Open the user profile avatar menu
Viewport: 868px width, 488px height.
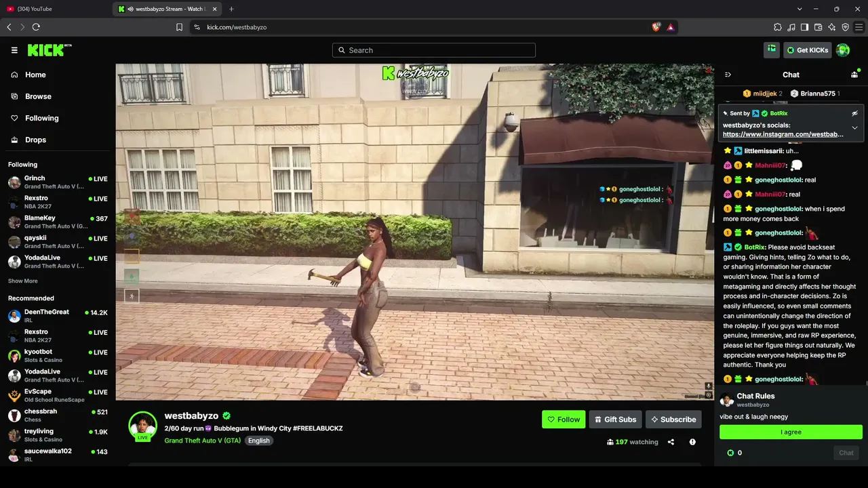coord(843,50)
